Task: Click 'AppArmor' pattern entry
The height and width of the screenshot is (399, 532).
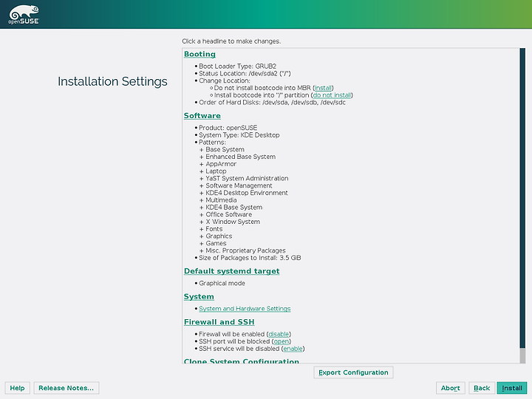Action: 221,164
